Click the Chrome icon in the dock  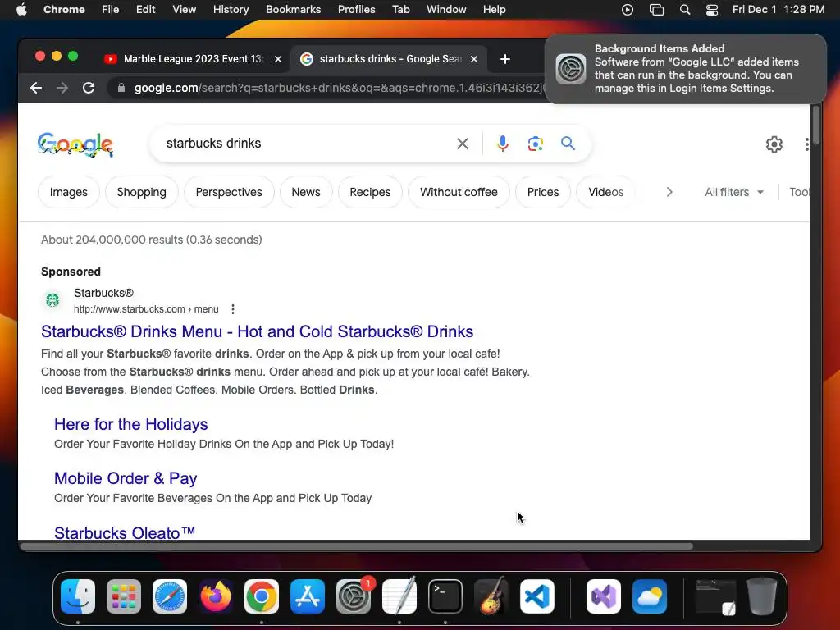[x=262, y=596]
